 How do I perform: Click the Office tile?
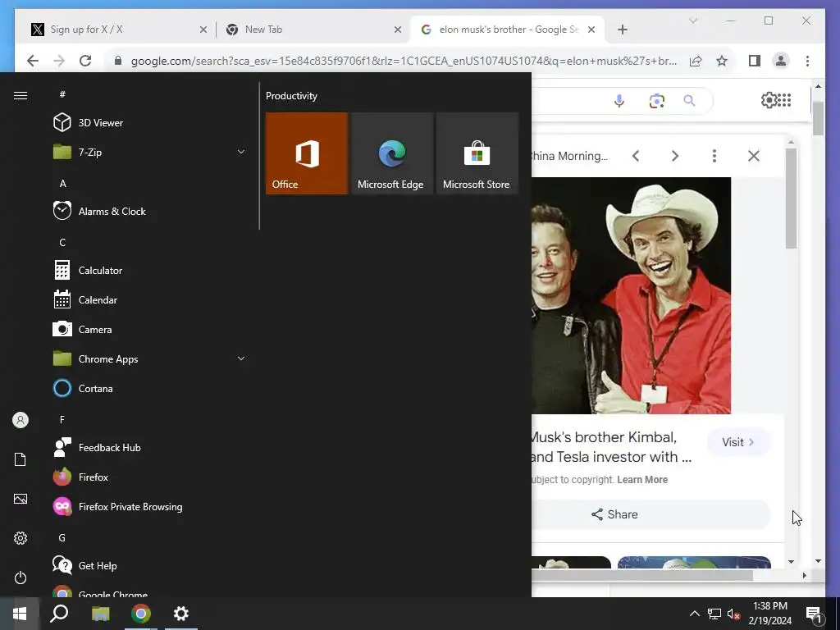click(307, 153)
